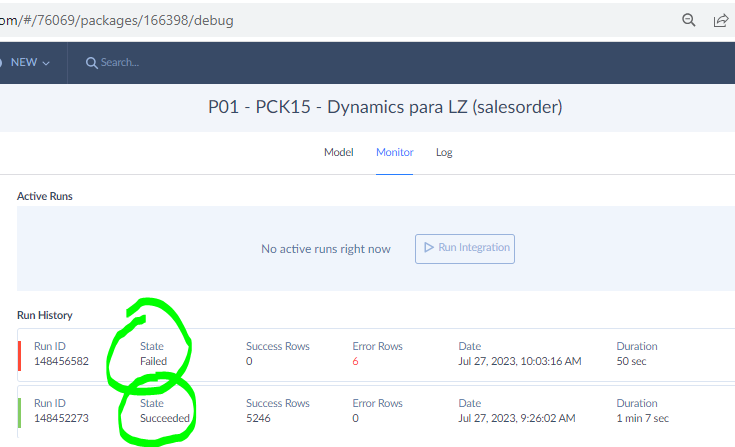
Task: Click Success Rows value 5246
Action: (x=258, y=418)
